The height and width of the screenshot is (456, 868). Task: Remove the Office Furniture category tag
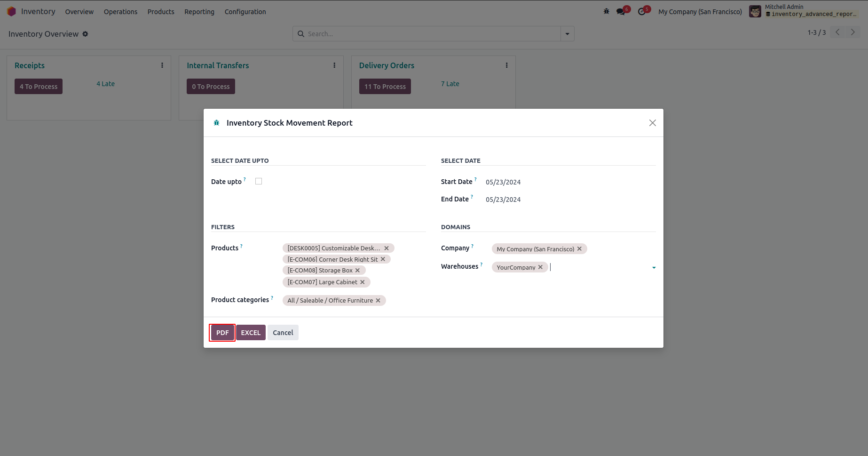378,300
